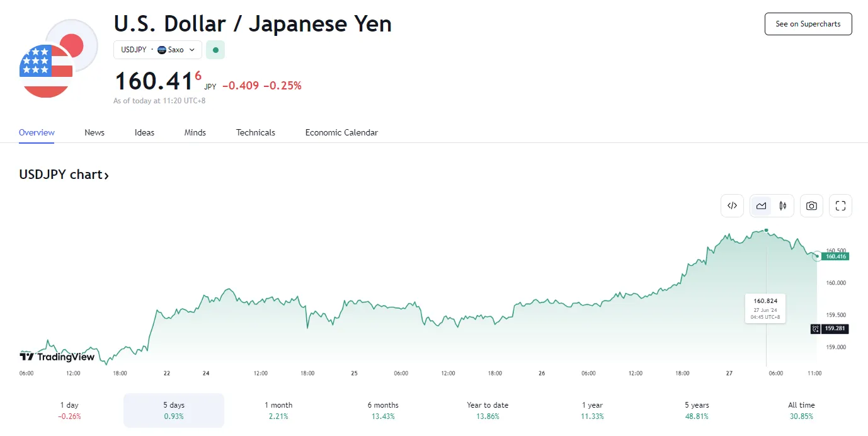Image resolution: width=868 pixels, height=436 pixels.
Task: Select the 1 month time range
Action: pyautogui.click(x=278, y=410)
